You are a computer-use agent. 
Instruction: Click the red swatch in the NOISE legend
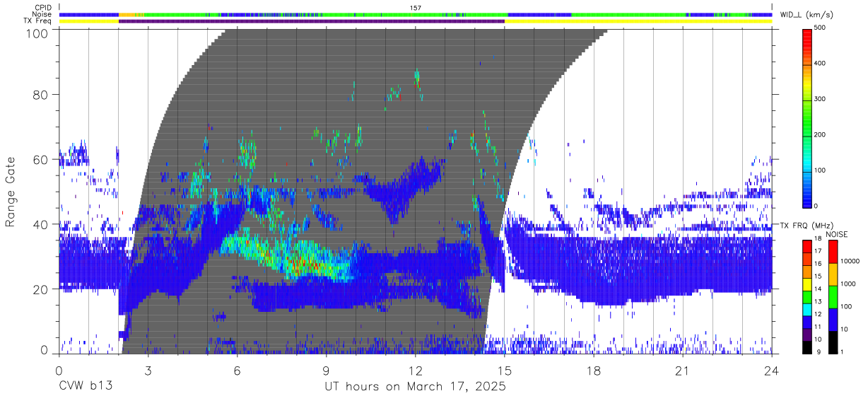[x=832, y=251]
